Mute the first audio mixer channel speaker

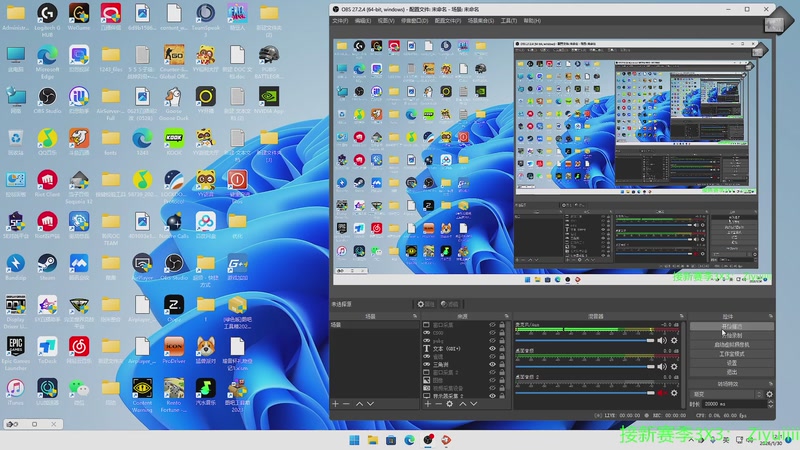[x=661, y=341]
